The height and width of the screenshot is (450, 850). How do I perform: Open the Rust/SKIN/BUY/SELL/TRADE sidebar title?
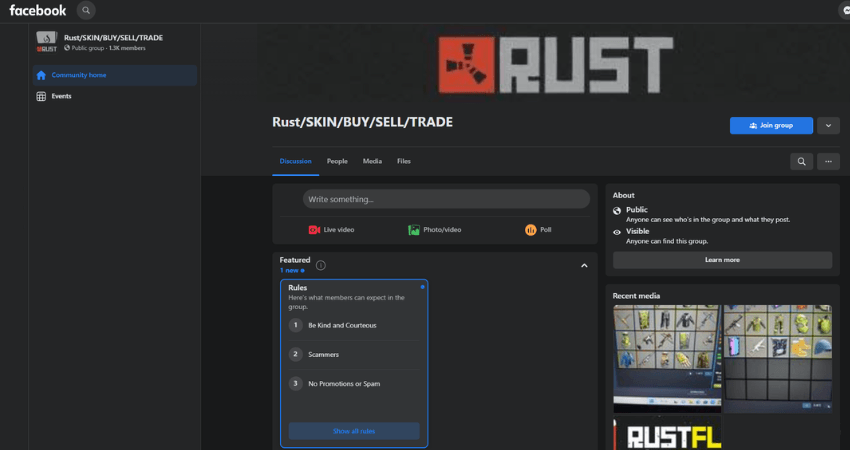coord(113,37)
